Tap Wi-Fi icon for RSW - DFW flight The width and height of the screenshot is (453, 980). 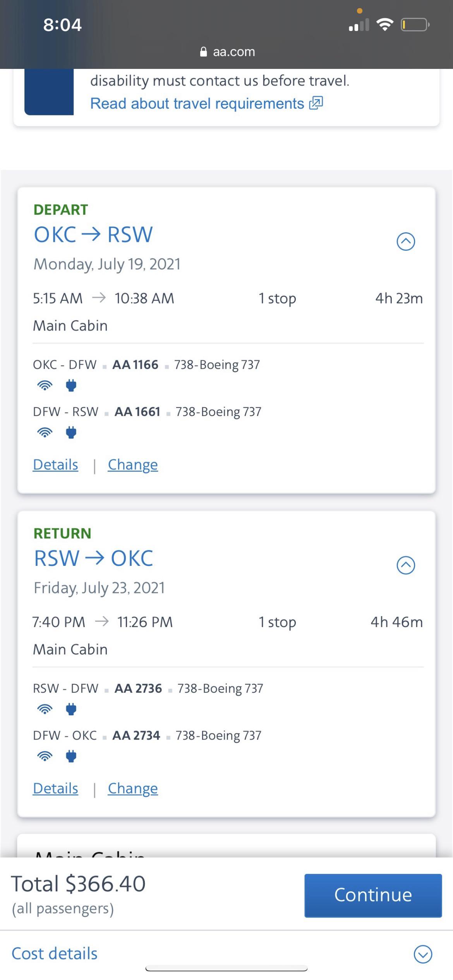pos(45,709)
